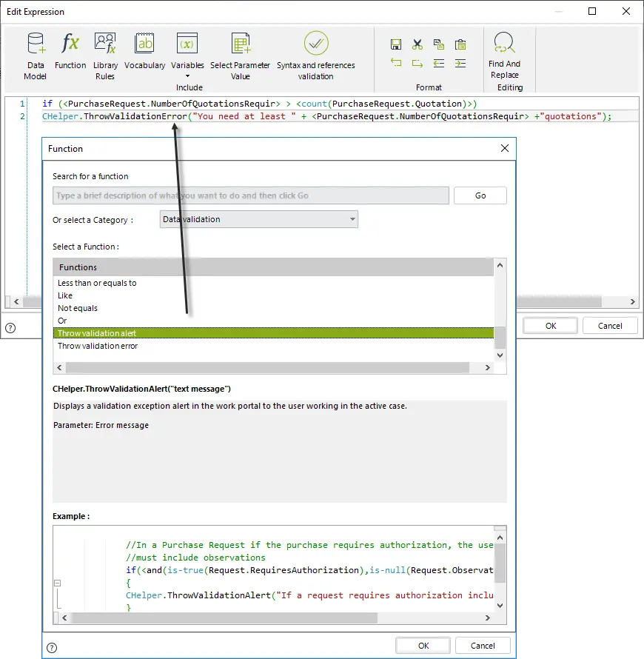This screenshot has height=659, width=644.
Task: Close the Function dialog
Action: click(x=505, y=148)
